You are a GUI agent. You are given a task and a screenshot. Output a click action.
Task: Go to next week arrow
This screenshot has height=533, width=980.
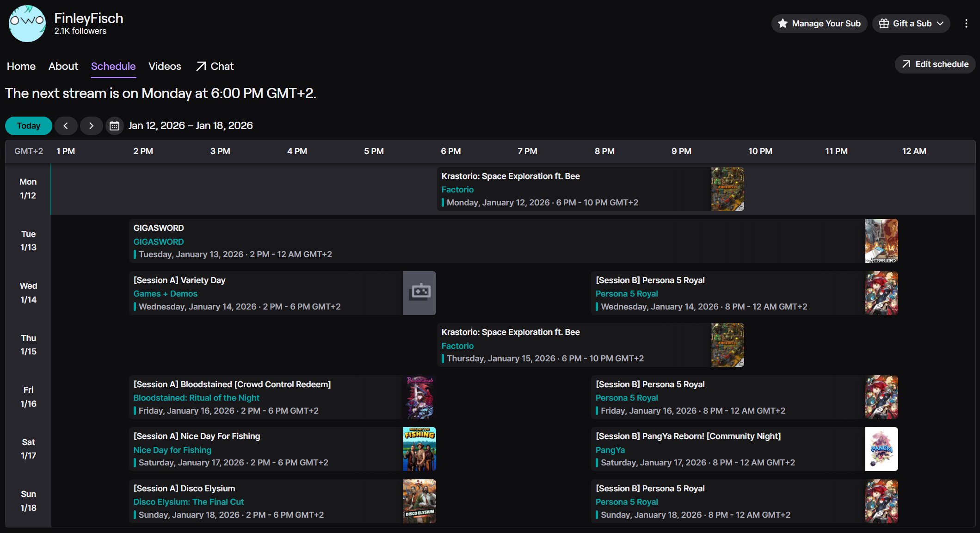(91, 126)
